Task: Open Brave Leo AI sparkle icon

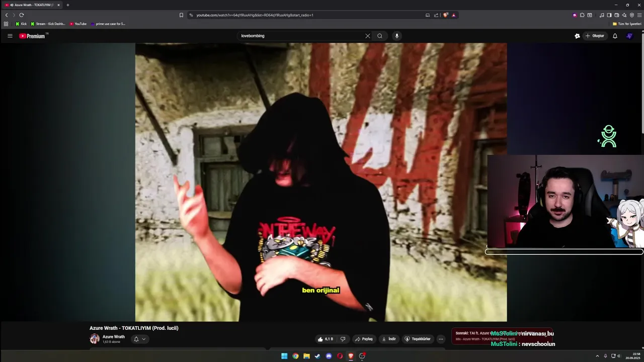Action: tap(624, 15)
